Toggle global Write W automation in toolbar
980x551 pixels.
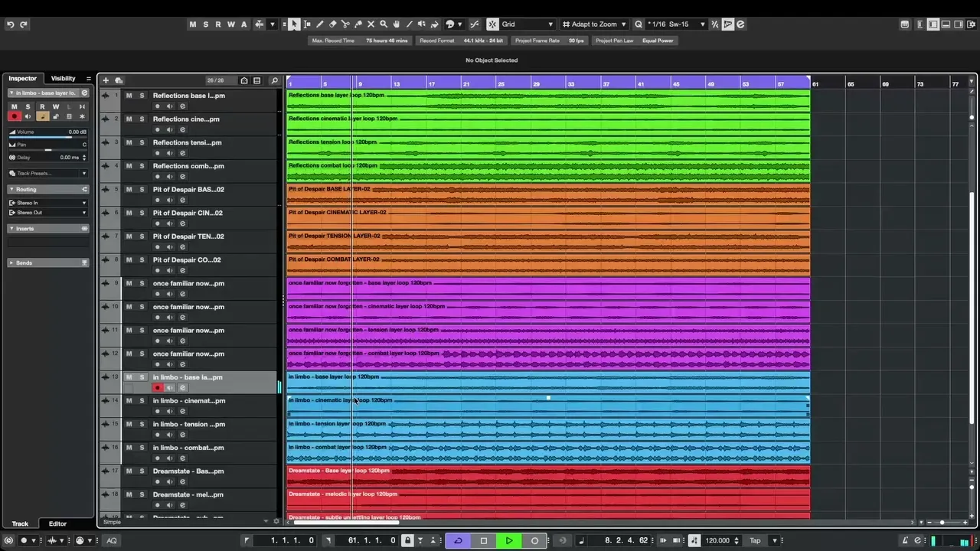[230, 24]
